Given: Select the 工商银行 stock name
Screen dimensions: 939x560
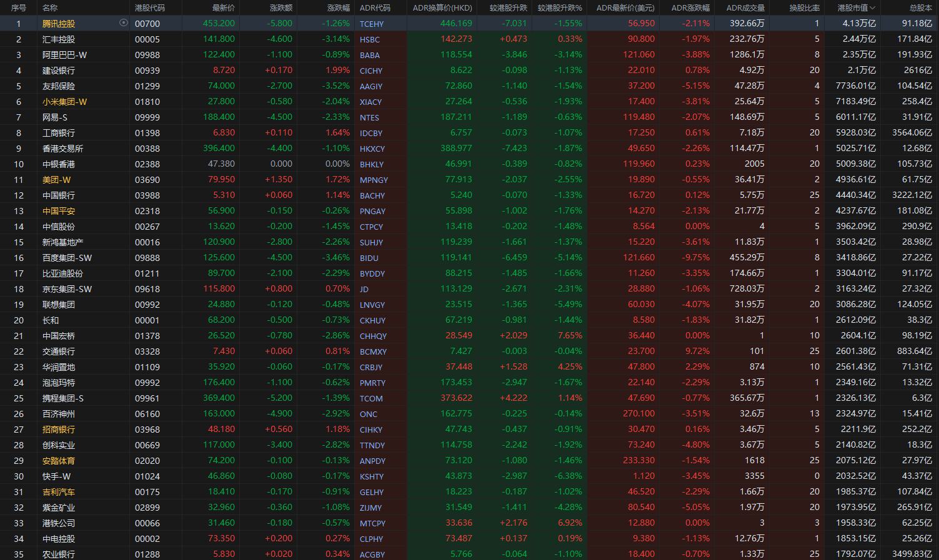Looking at the screenshot, I should [x=59, y=132].
